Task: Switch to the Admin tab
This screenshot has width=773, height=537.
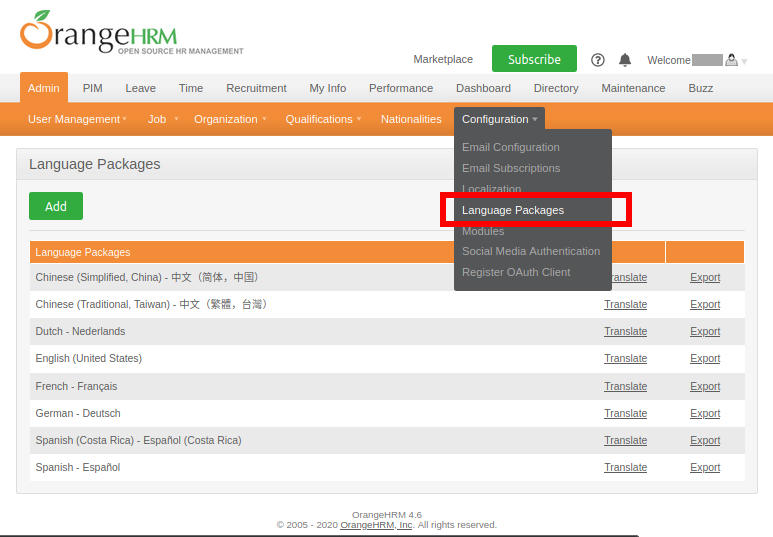Action: (x=44, y=88)
